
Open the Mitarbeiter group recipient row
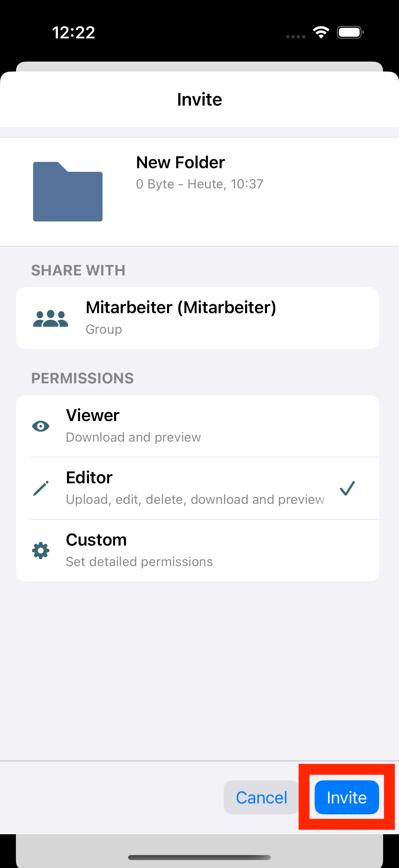click(197, 318)
